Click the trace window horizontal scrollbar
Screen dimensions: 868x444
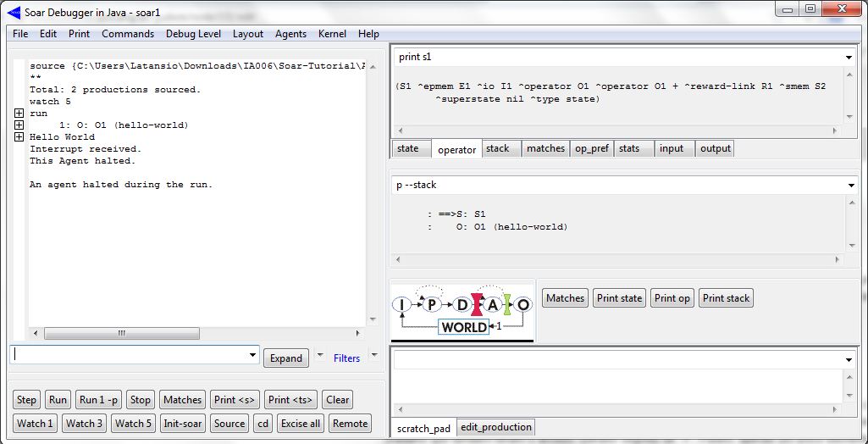[x=121, y=334]
